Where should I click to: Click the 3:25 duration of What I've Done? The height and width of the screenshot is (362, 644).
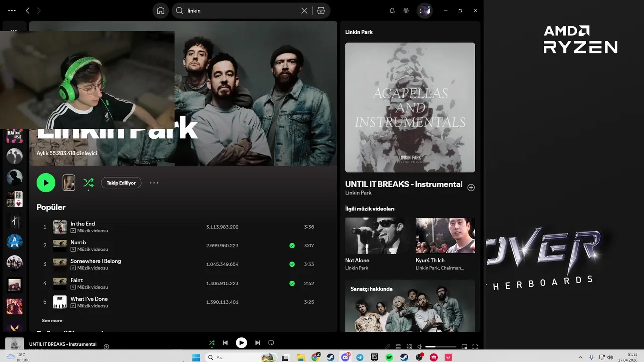coord(309,302)
